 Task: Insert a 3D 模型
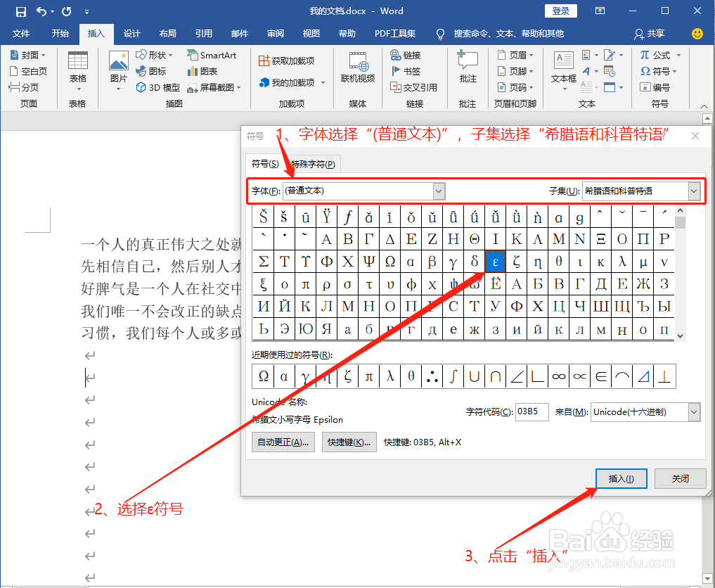click(158, 87)
